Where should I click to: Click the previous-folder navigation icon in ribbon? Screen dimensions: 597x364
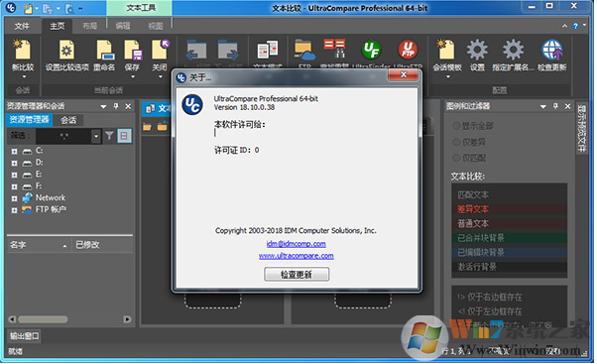click(196, 50)
